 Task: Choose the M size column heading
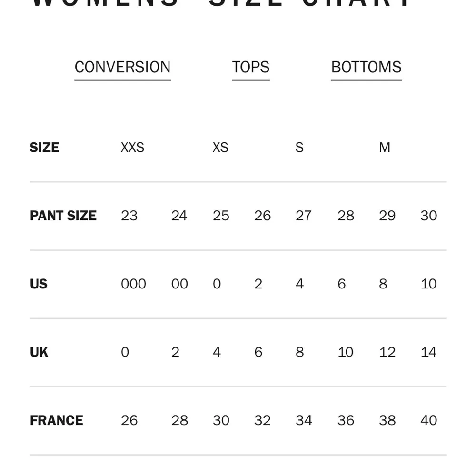tap(385, 148)
